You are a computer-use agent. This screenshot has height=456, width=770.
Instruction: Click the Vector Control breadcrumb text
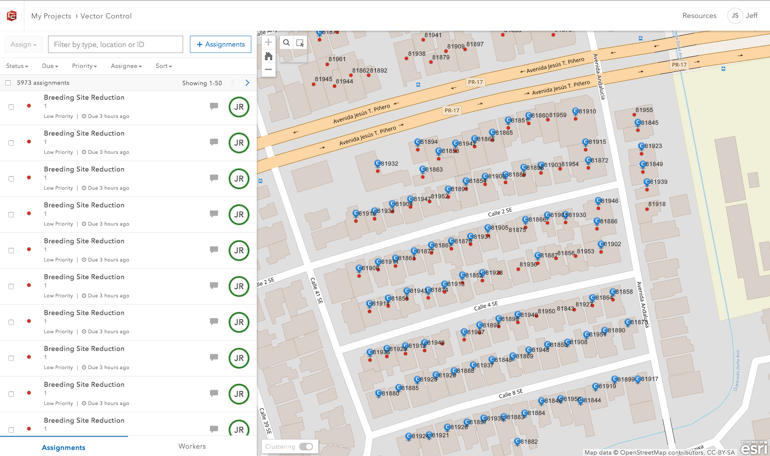pos(106,16)
